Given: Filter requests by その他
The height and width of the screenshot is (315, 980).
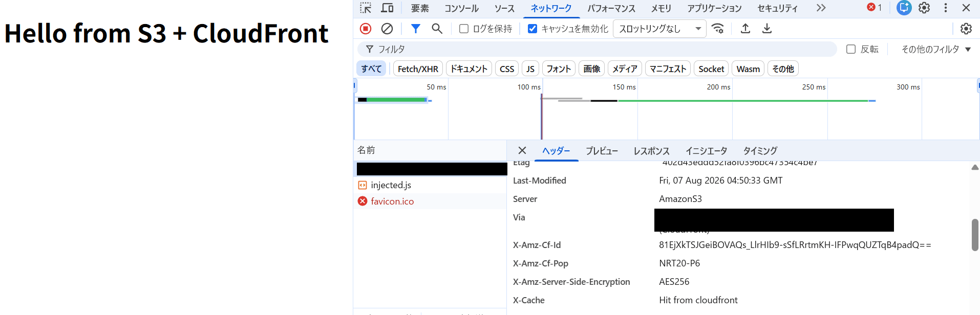Looking at the screenshot, I should [x=783, y=69].
